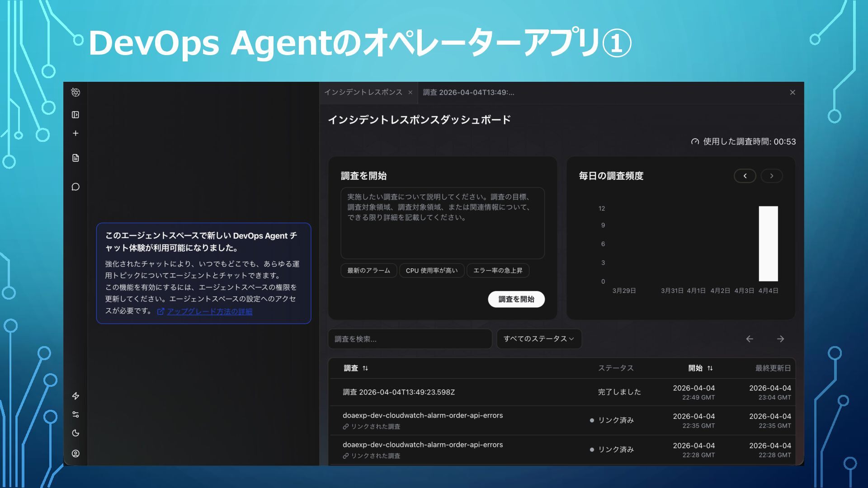868x488 pixels.
Task: Click the lightning bolt icon
Action: pos(75,396)
